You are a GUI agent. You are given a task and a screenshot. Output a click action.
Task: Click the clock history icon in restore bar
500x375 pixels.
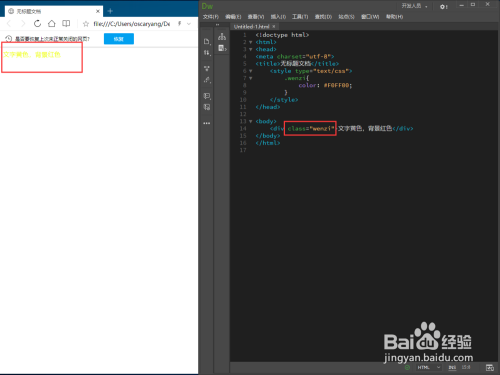[9, 39]
